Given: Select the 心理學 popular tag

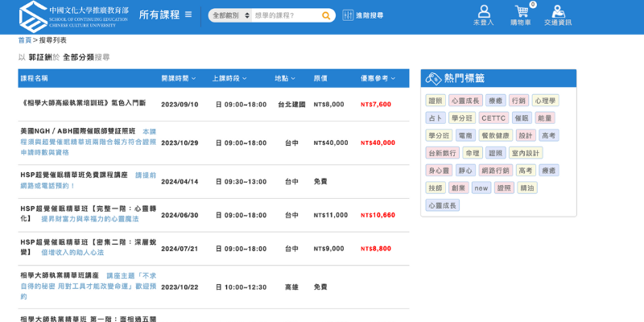Looking at the screenshot, I should pyautogui.click(x=545, y=101).
